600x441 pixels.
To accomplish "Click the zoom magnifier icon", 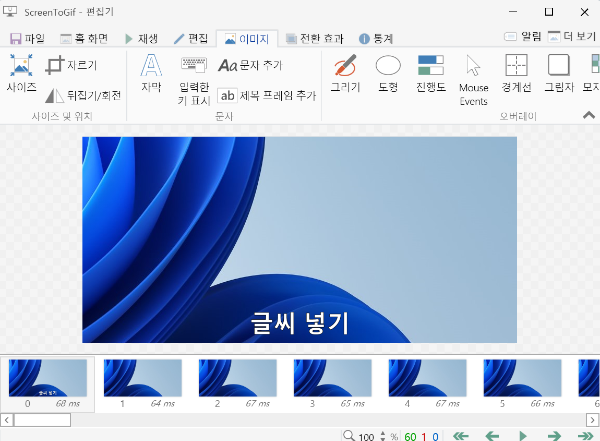I will (349, 436).
